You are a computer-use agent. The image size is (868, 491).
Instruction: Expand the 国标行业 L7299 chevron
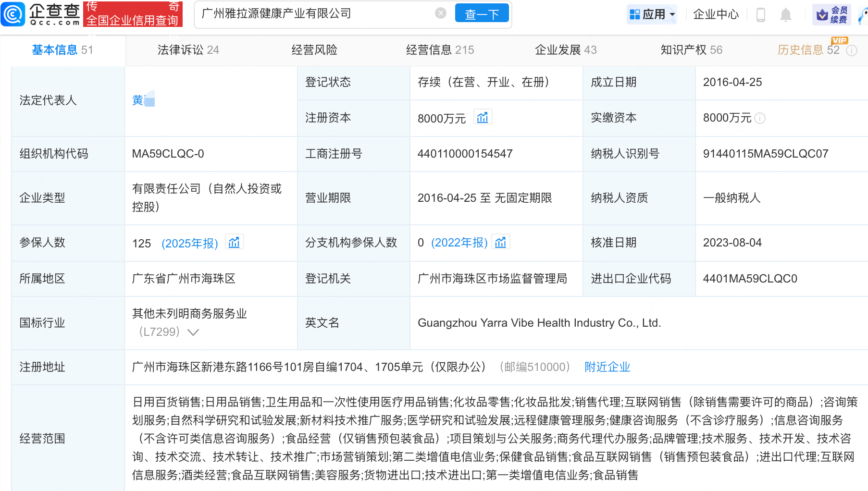coord(193,332)
